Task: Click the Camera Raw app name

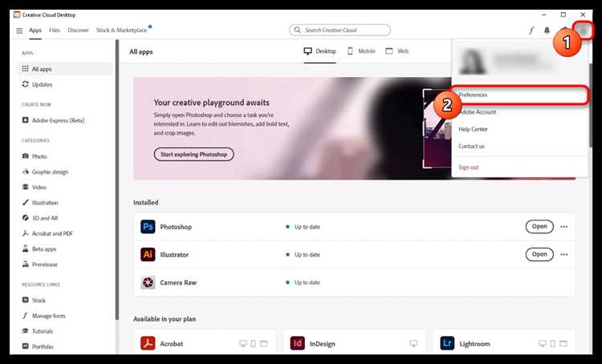Action: tap(178, 282)
